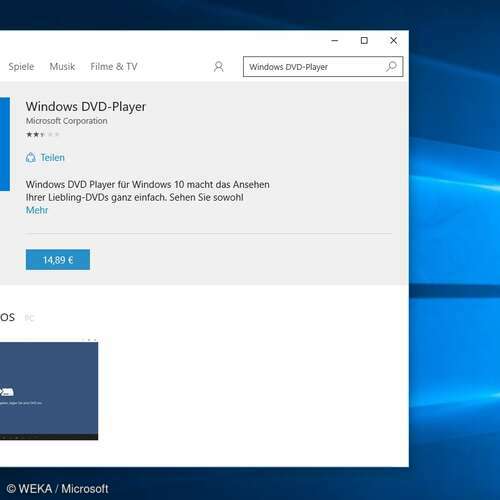
Task: Maximize the Store window
Action: click(x=364, y=41)
